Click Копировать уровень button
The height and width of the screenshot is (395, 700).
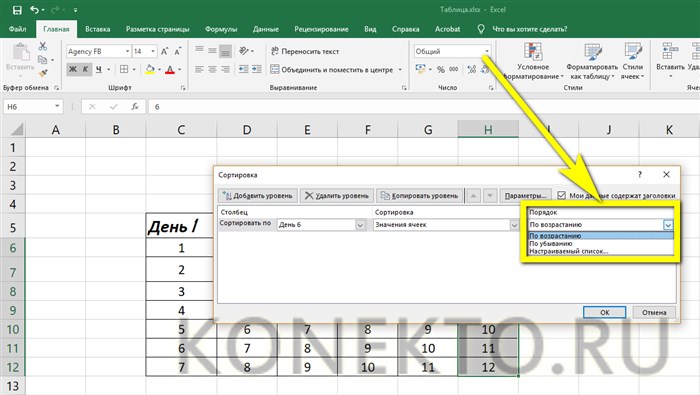pyautogui.click(x=420, y=195)
